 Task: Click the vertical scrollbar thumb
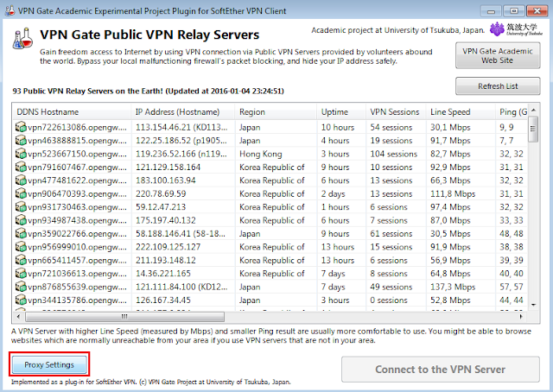(x=533, y=129)
